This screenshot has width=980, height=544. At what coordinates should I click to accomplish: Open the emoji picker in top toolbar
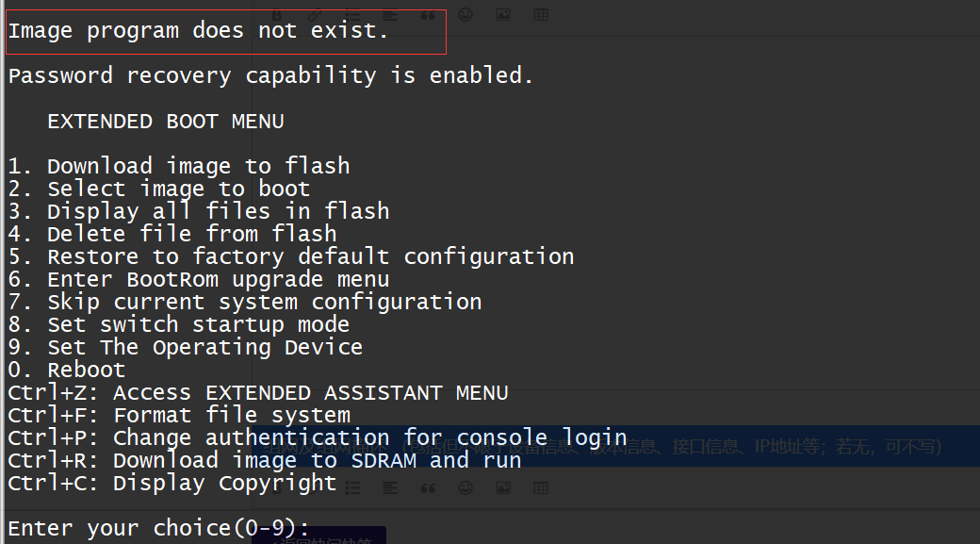(x=465, y=15)
